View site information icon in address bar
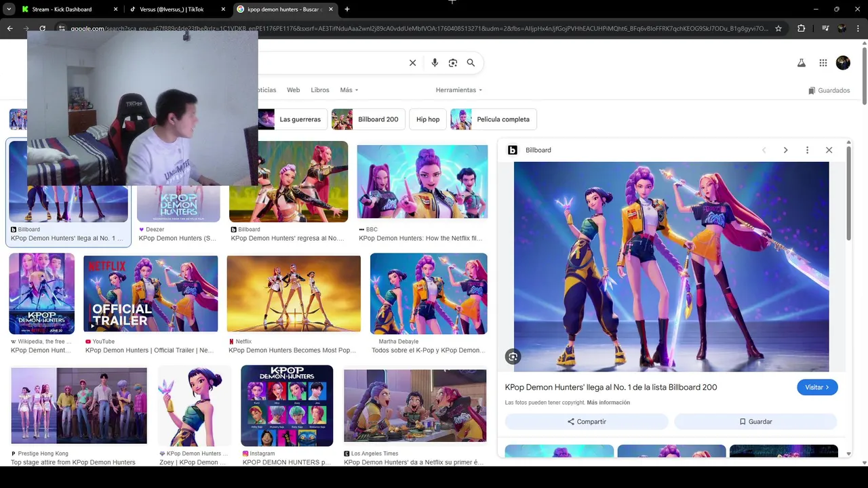Image resolution: width=868 pixels, height=488 pixels. click(x=61, y=28)
